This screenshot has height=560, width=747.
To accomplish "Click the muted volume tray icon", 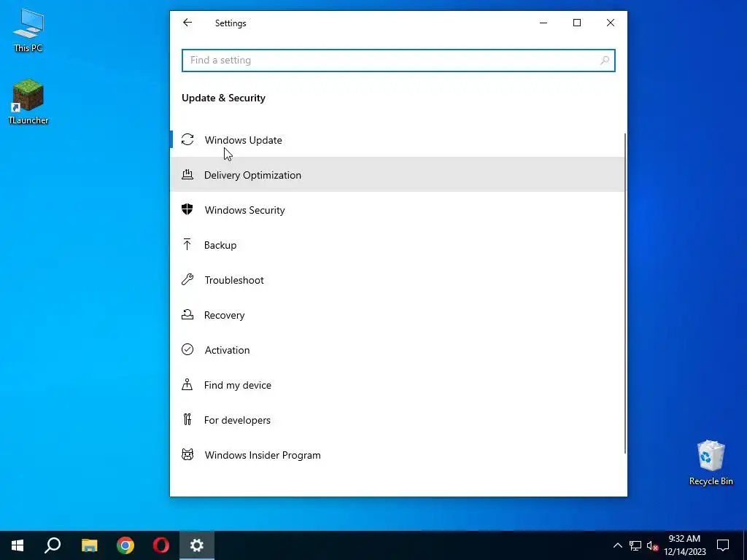I will 652,545.
